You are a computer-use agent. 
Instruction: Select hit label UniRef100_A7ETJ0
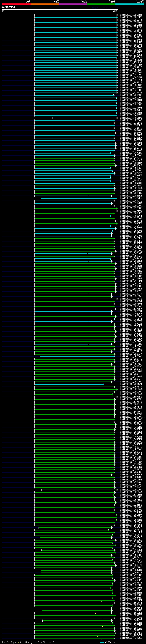(131, 128)
